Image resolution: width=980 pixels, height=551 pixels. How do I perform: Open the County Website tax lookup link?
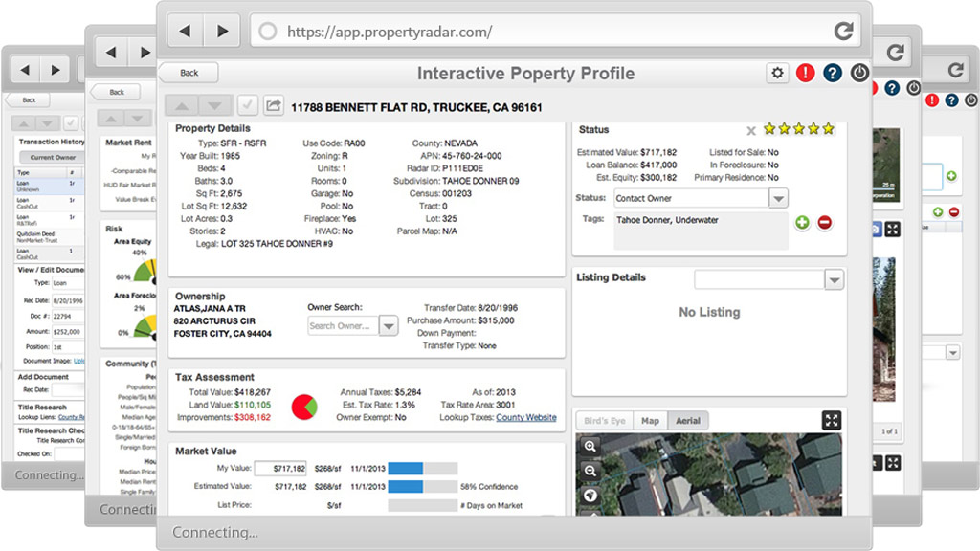coord(525,418)
